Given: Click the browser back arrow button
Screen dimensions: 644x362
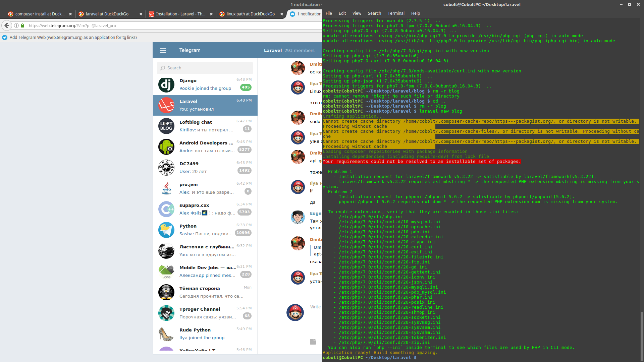Looking at the screenshot, I should tap(7, 25).
